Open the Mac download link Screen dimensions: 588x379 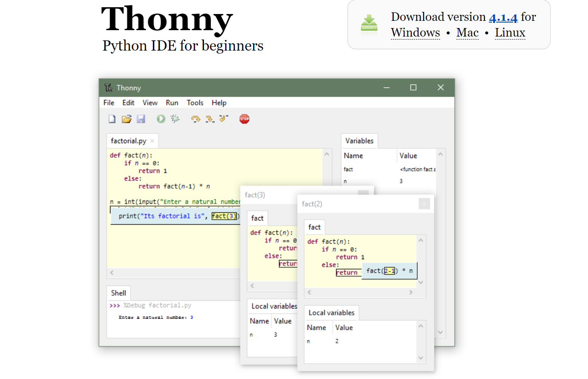tap(467, 33)
